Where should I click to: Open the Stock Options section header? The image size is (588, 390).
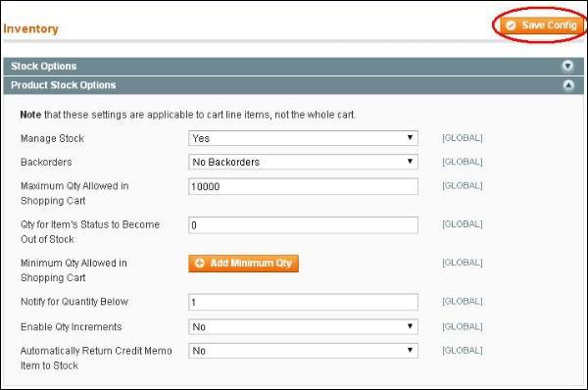294,67
